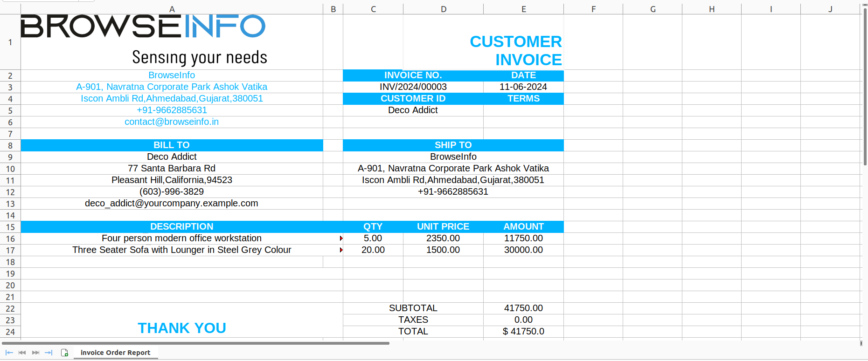Select row 15 header
Viewport: 868px width, 361px height.
(10, 227)
